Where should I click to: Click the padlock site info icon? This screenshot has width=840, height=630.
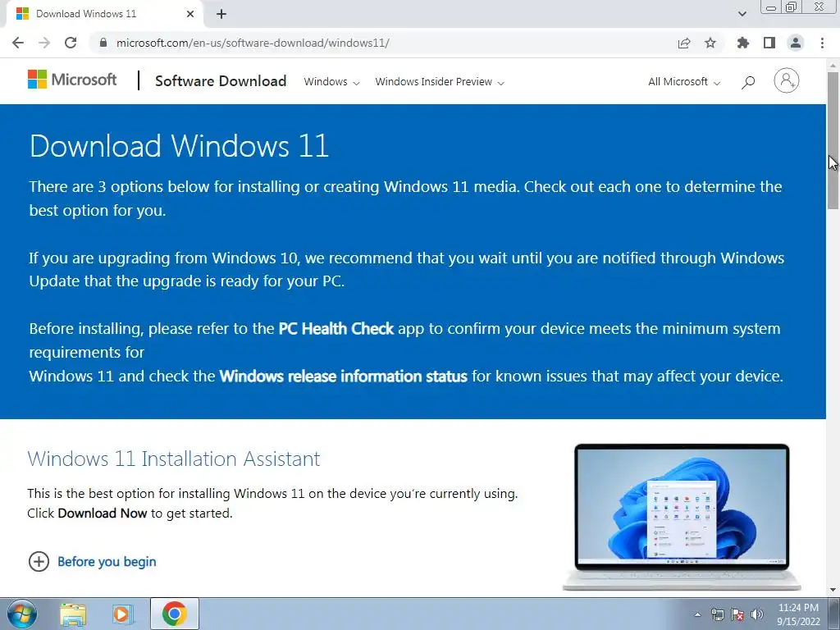[103, 43]
